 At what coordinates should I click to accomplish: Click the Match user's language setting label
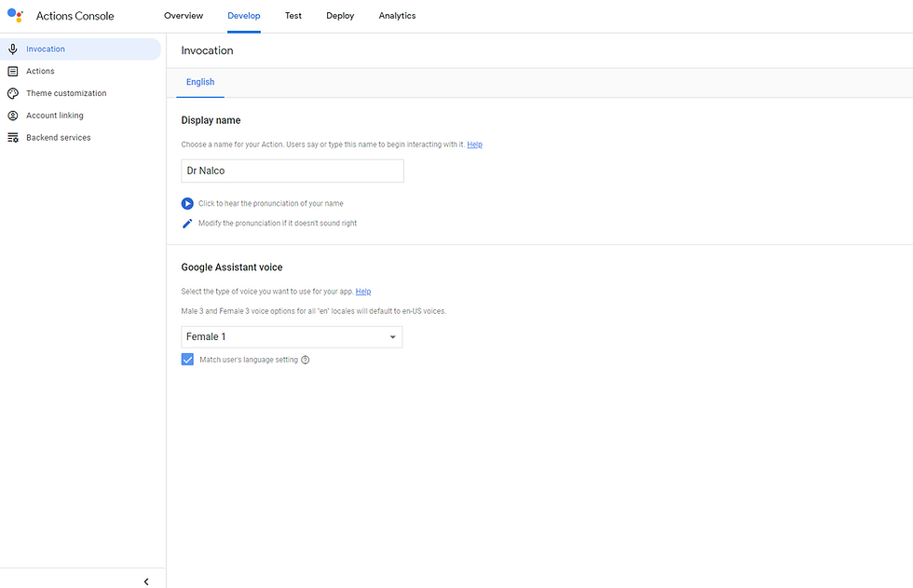pos(249,360)
